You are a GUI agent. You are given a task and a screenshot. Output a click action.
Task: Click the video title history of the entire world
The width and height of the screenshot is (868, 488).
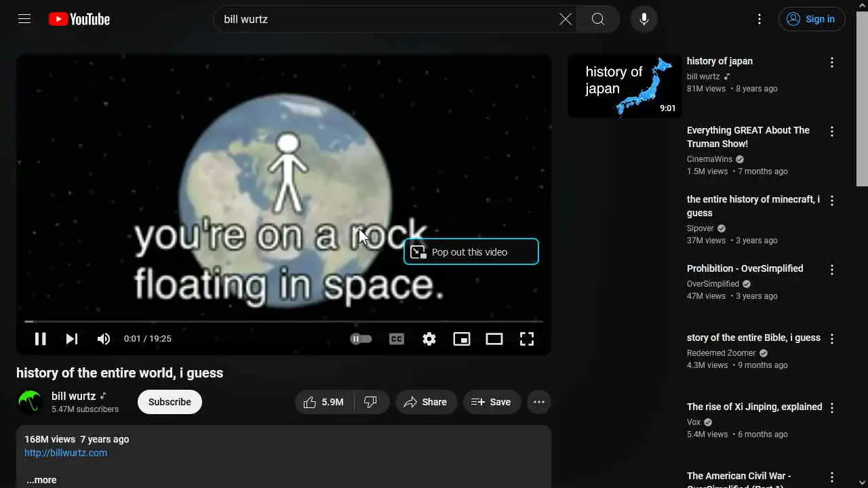[119, 373]
